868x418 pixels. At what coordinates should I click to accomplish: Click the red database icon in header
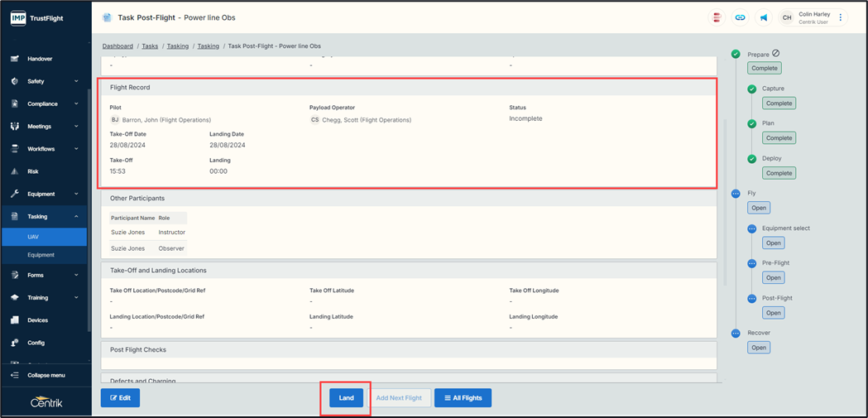click(717, 17)
